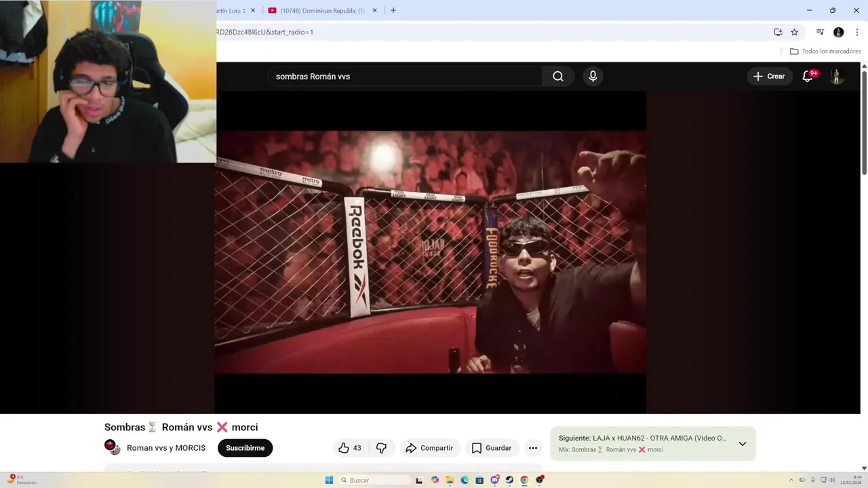Image resolution: width=868 pixels, height=488 pixels.
Task: Launch Copilot from taskbar
Action: point(435,480)
